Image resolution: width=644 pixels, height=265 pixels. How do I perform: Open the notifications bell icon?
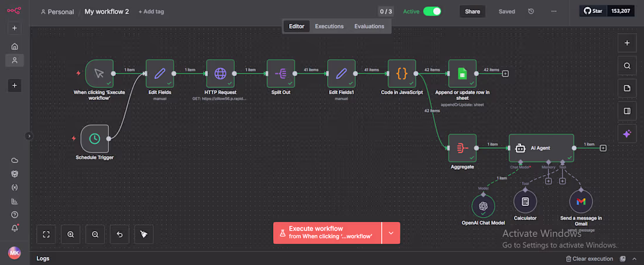(15, 228)
